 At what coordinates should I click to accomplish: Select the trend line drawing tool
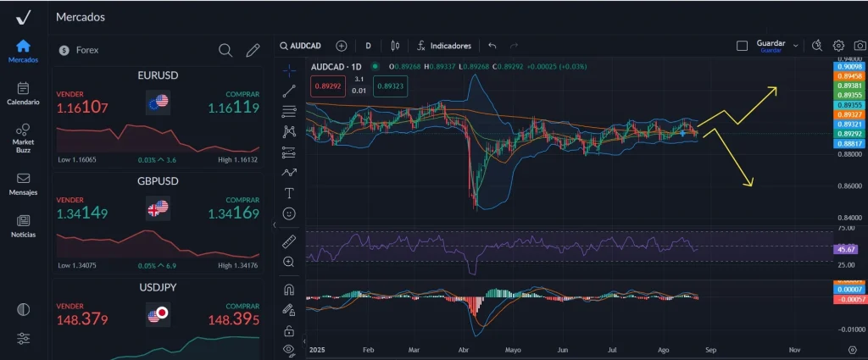[x=289, y=91]
